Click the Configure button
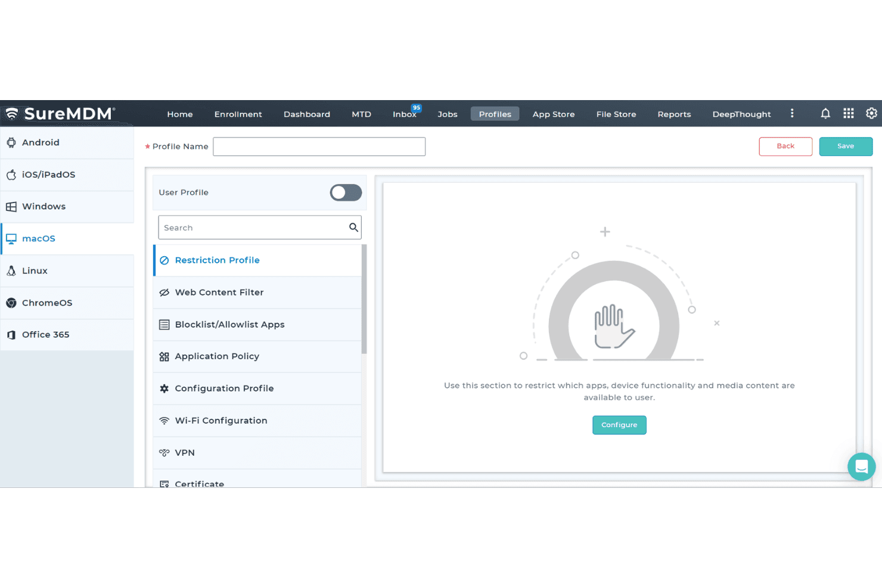This screenshot has height=588, width=882. click(619, 425)
